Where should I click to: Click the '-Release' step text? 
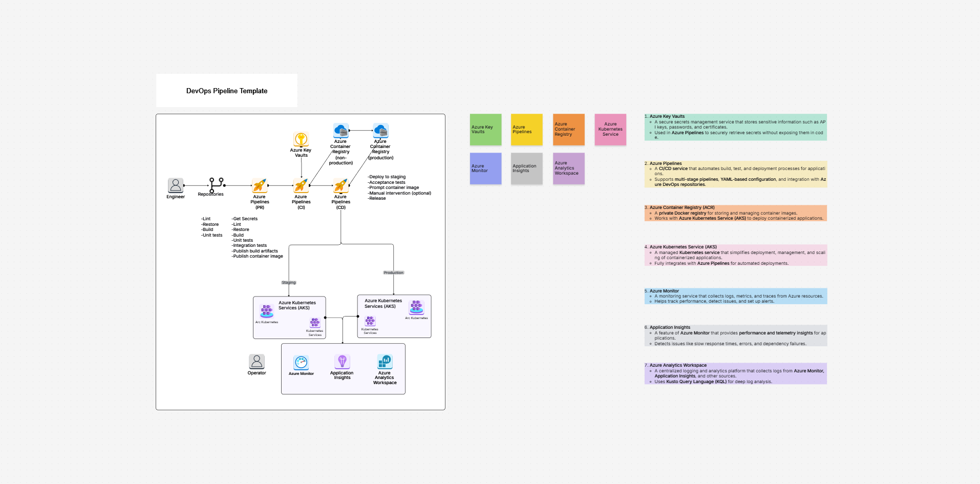pyautogui.click(x=377, y=198)
